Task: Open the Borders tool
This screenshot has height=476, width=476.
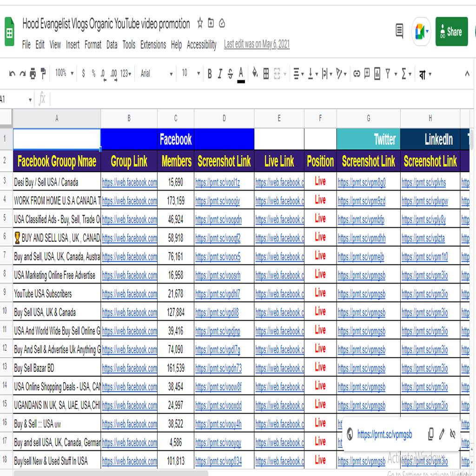Action: [266, 73]
